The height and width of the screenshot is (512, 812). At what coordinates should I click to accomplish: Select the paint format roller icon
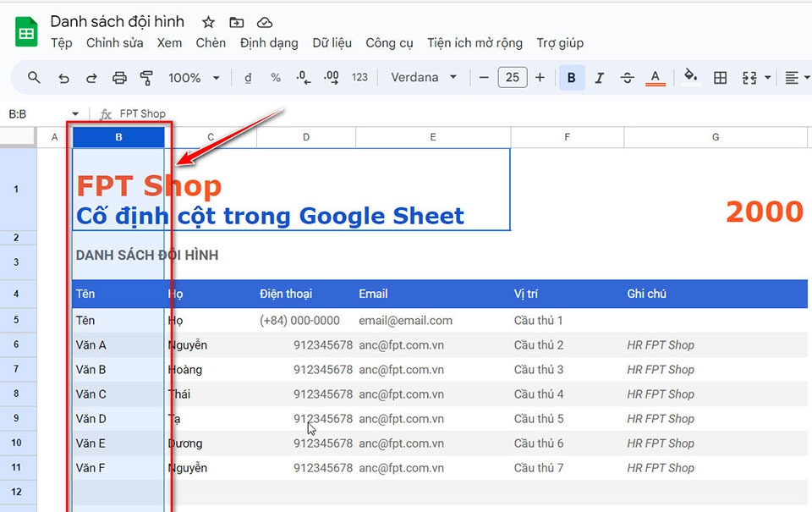(146, 78)
